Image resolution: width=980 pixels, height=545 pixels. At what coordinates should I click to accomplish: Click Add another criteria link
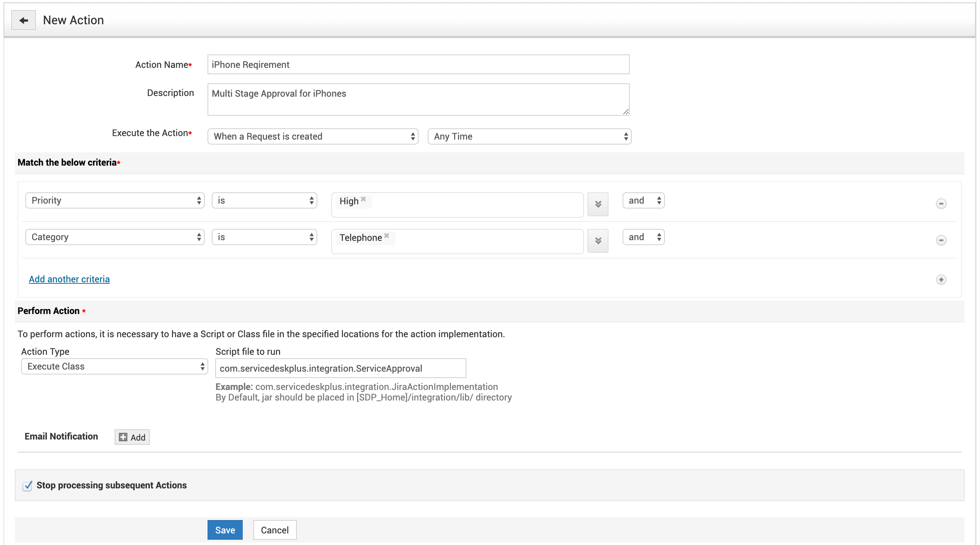tap(69, 279)
